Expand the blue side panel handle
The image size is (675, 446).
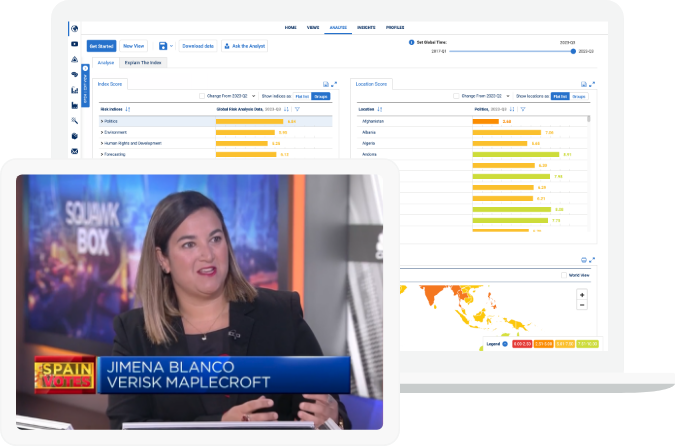coord(85,85)
